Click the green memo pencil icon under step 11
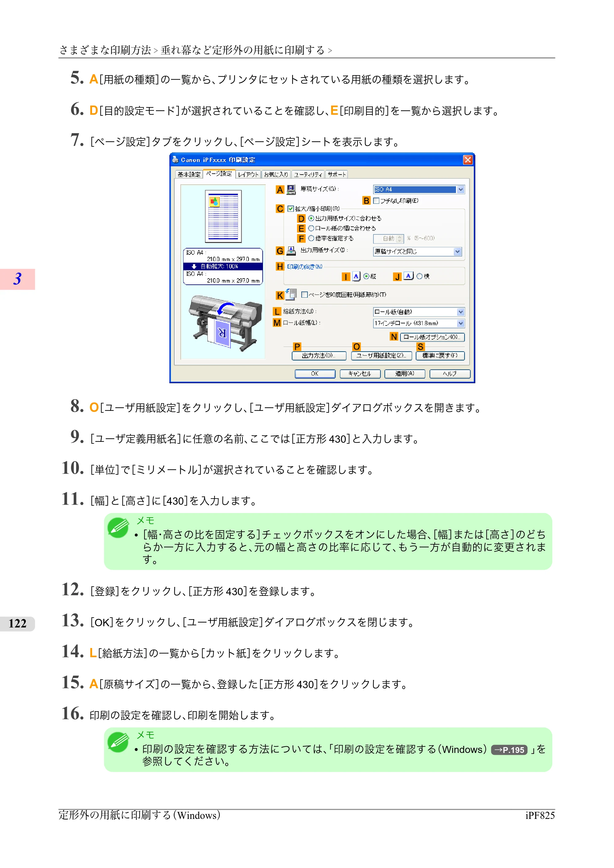614x868 pixels. click(118, 527)
